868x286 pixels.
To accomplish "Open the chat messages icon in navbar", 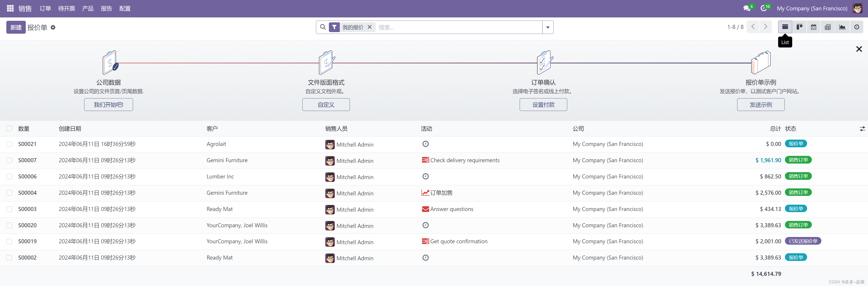I will [747, 8].
